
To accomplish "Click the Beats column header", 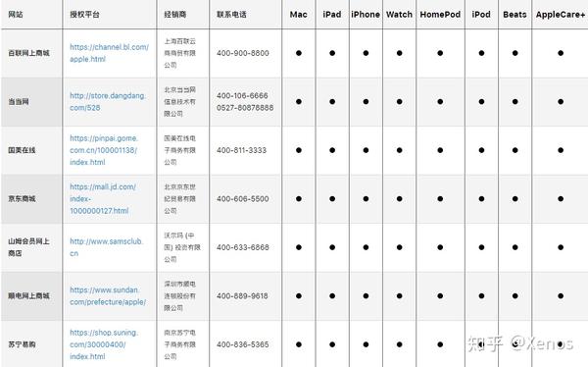I will 514,15.
